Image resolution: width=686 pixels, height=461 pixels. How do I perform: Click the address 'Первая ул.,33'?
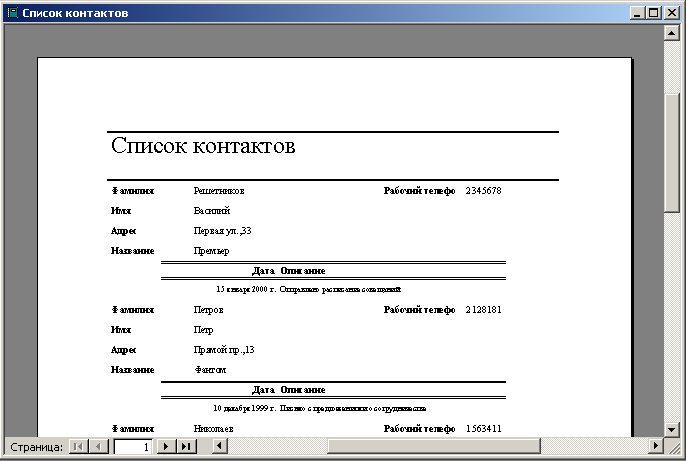[222, 231]
